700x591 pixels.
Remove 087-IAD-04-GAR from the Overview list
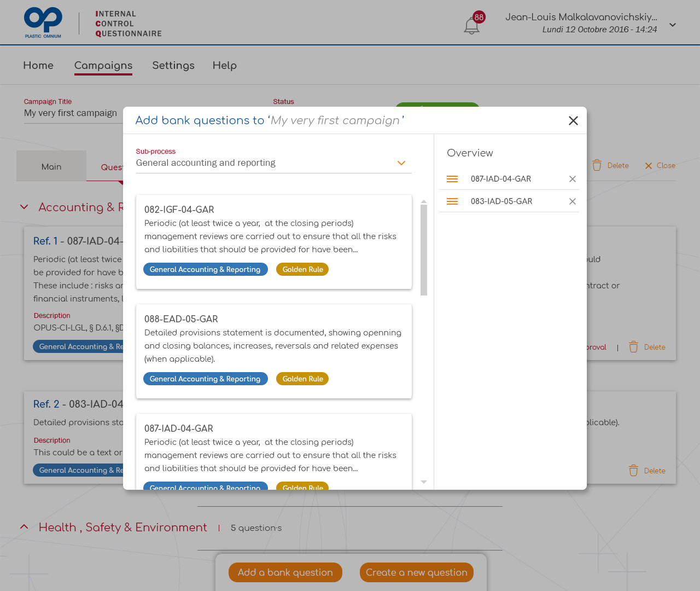click(x=572, y=179)
